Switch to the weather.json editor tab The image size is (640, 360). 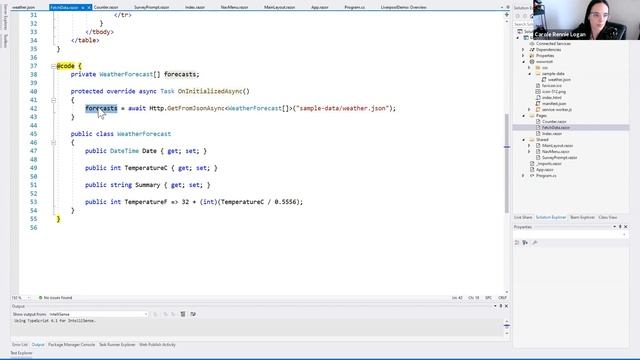[x=23, y=7]
